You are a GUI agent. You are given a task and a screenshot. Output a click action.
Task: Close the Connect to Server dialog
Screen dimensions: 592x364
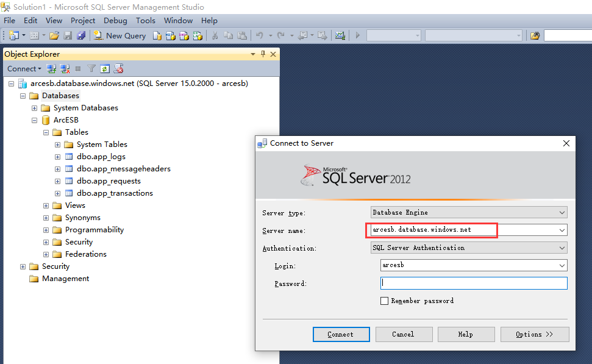pos(566,143)
